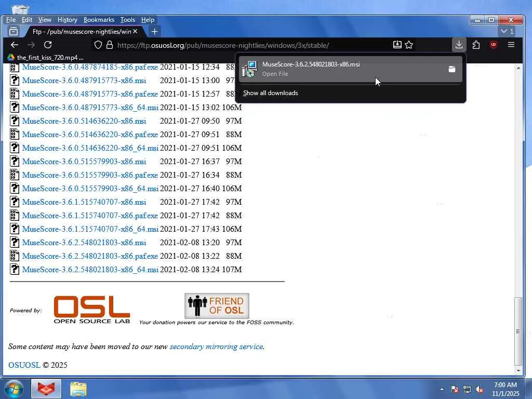
Task: Download MuseScore-3.6.1.515740707-x86_64.msi link
Action: 90,229
